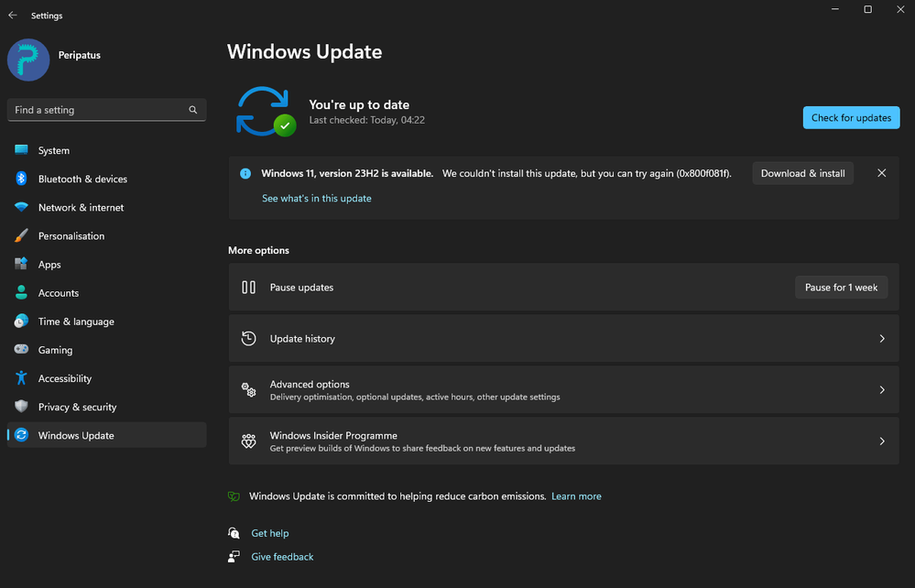Open Time & language settings
The height and width of the screenshot is (588, 915).
point(107,322)
